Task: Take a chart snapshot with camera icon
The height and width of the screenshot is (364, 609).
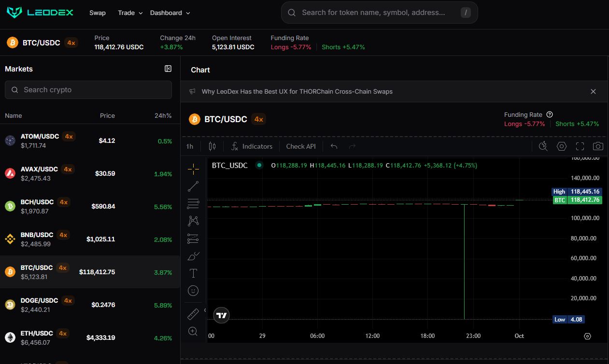Action: pyautogui.click(x=598, y=146)
